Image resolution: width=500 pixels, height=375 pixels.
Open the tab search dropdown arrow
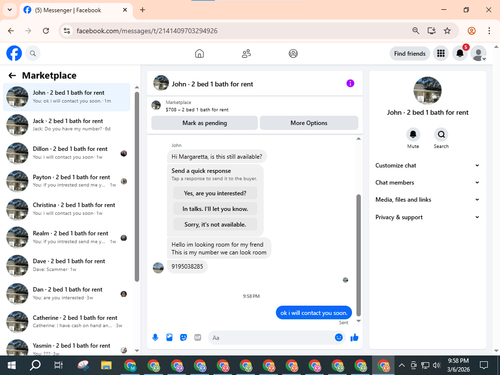(10, 10)
